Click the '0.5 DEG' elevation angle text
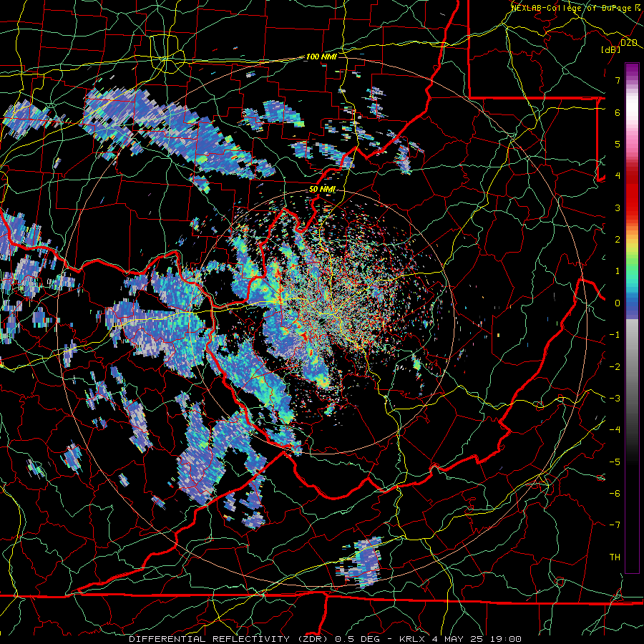 (358, 639)
